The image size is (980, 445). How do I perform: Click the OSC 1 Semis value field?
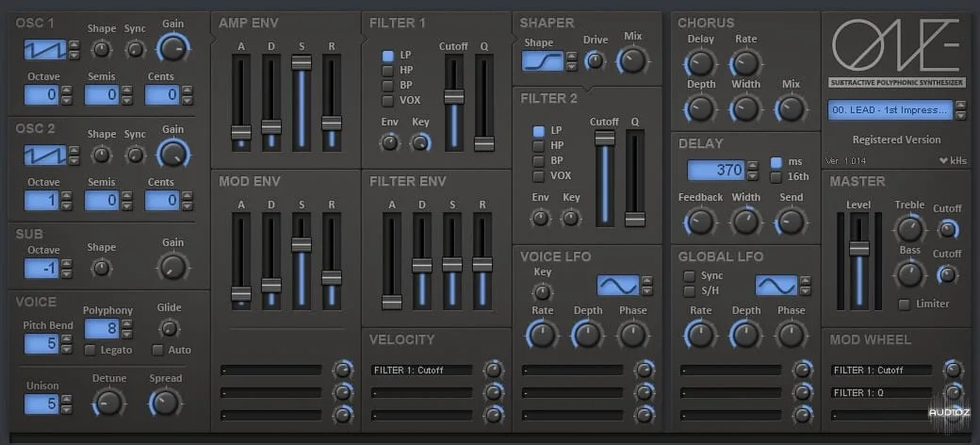point(101,95)
